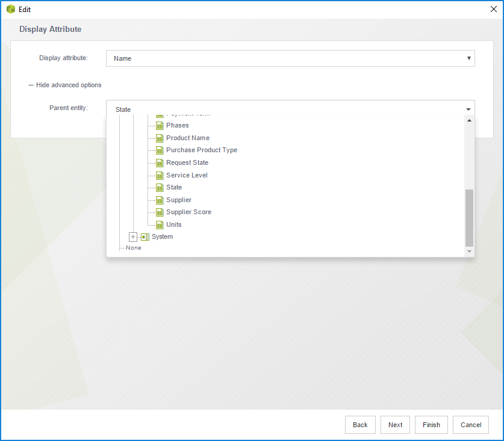Click the Units entity icon
504x441 pixels.
click(x=160, y=225)
